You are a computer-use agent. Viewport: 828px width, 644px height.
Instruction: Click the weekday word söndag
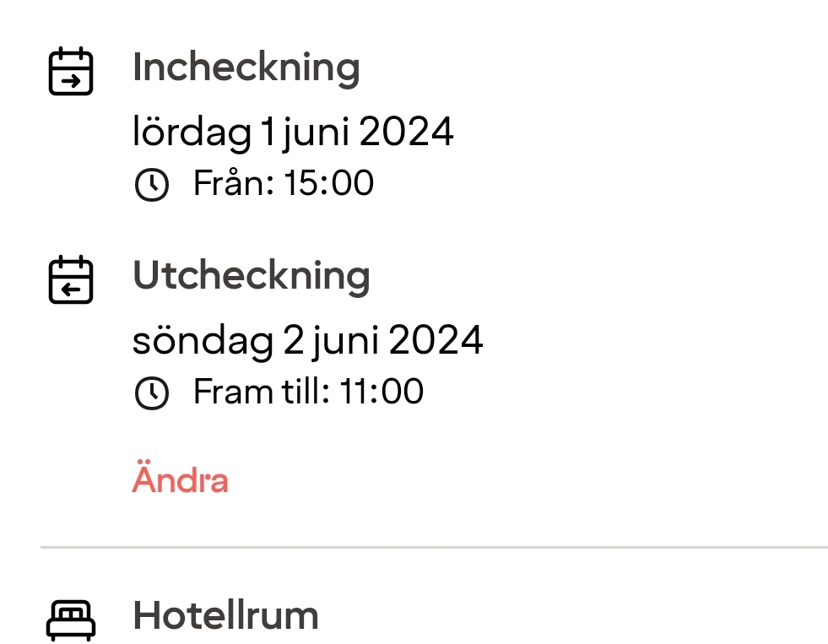pos(203,340)
